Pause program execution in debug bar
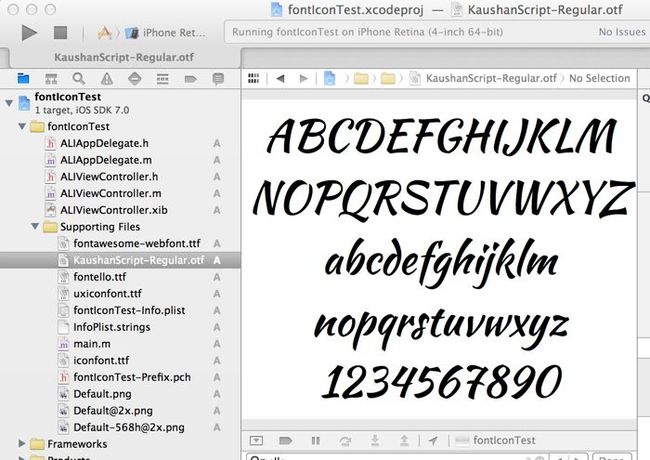The height and width of the screenshot is (460, 650). (315, 440)
